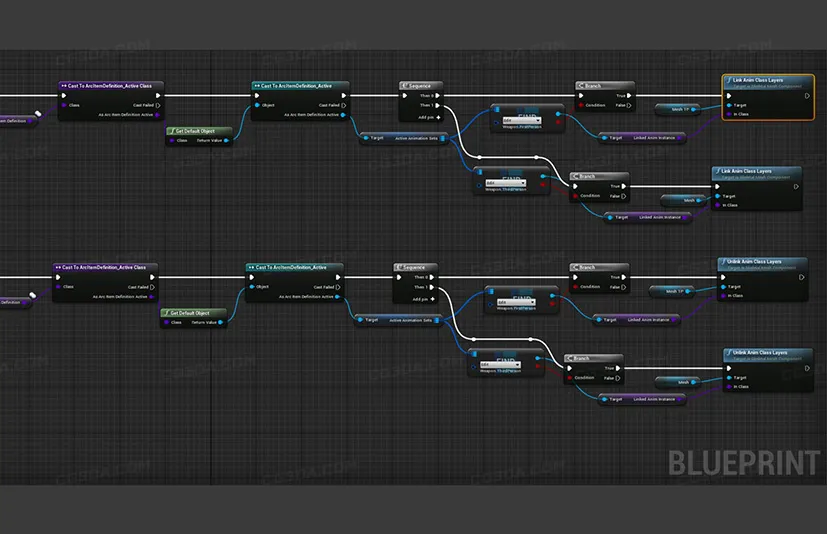Click Then 0 pin on upper Sequence node
The width and height of the screenshot is (827, 534).
[x=437, y=96]
